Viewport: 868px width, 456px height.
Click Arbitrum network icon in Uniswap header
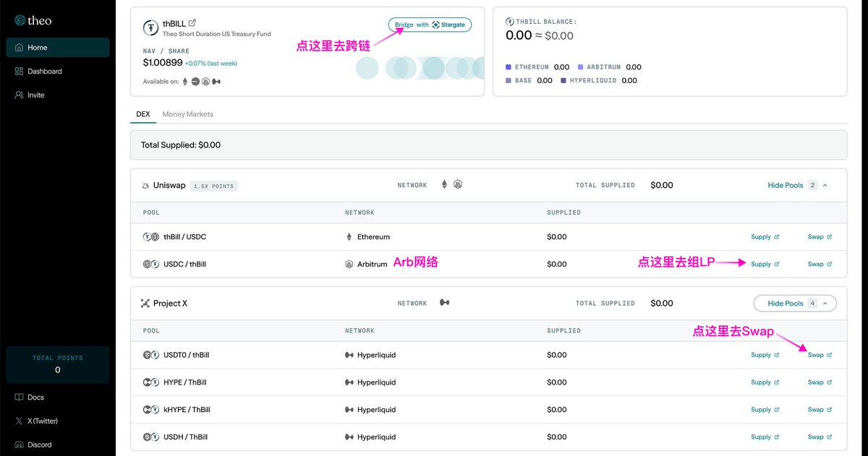coord(458,185)
